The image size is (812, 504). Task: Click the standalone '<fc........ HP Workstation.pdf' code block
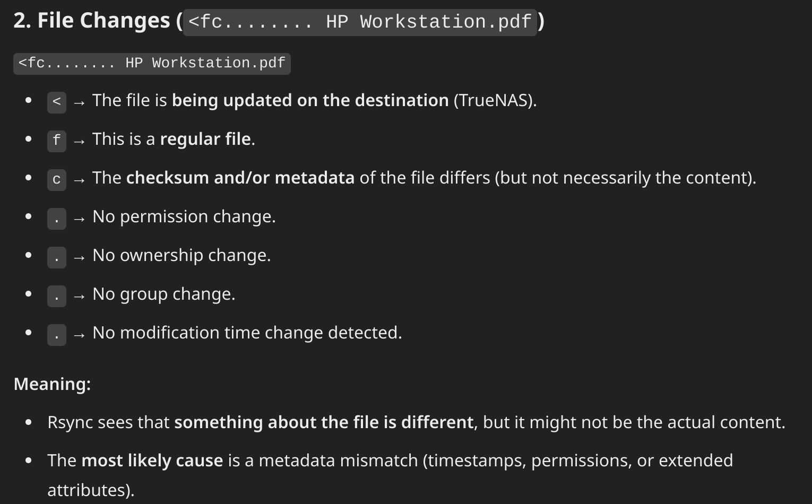152,64
